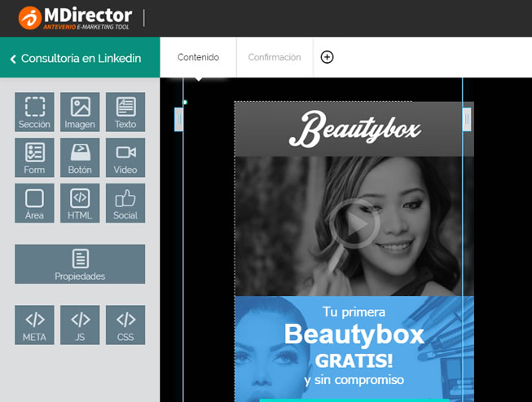Switch to the Confirmación tab
Image resolution: width=532 pixels, height=402 pixels.
(275, 57)
